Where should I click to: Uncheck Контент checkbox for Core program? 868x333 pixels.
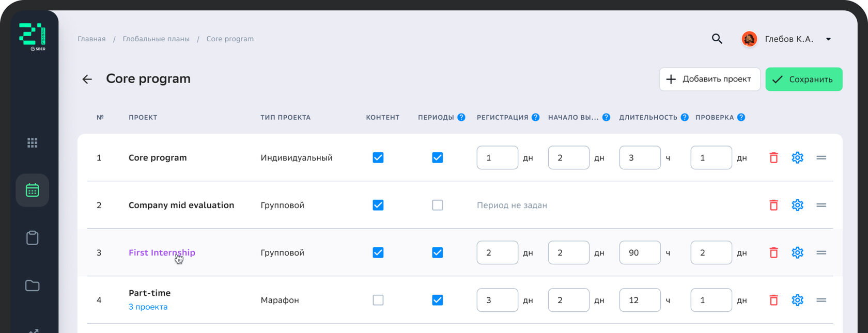[x=378, y=158]
